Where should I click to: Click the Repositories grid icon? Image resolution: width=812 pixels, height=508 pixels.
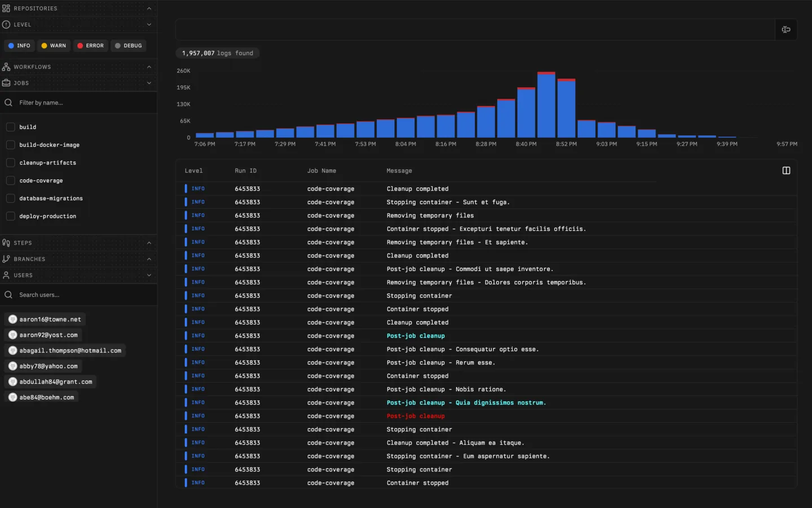(6, 8)
